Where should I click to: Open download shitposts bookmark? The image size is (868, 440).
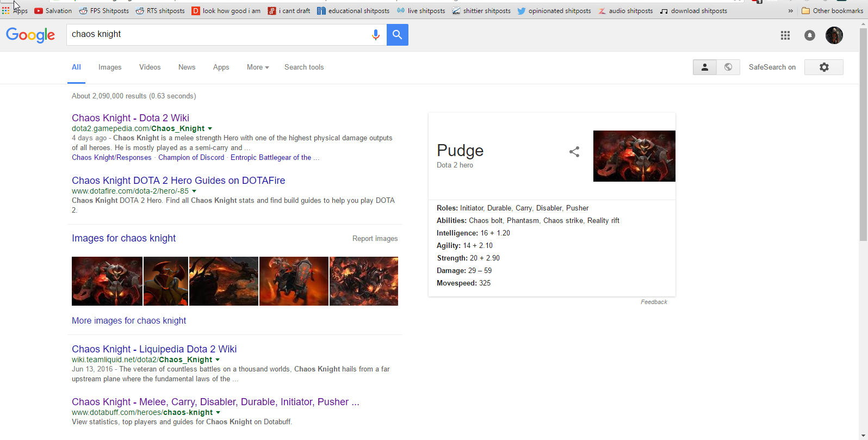(x=693, y=11)
